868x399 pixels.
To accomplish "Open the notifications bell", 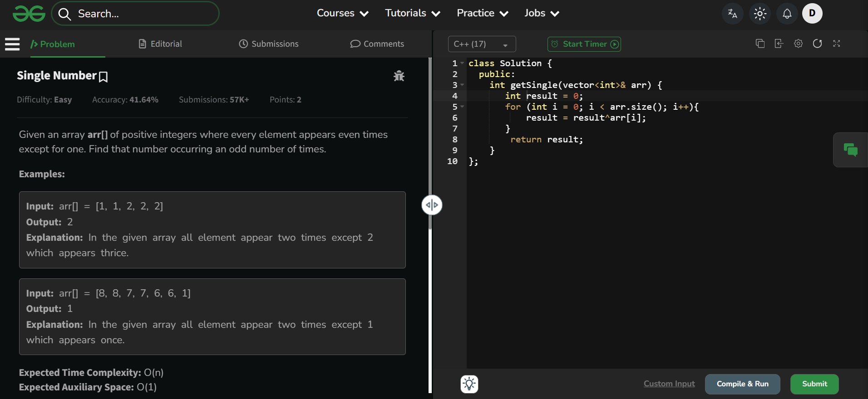I will click(787, 14).
